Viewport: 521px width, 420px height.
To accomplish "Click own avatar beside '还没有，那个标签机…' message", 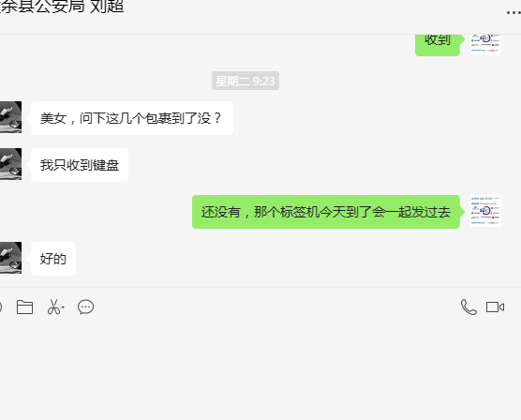I will click(485, 211).
